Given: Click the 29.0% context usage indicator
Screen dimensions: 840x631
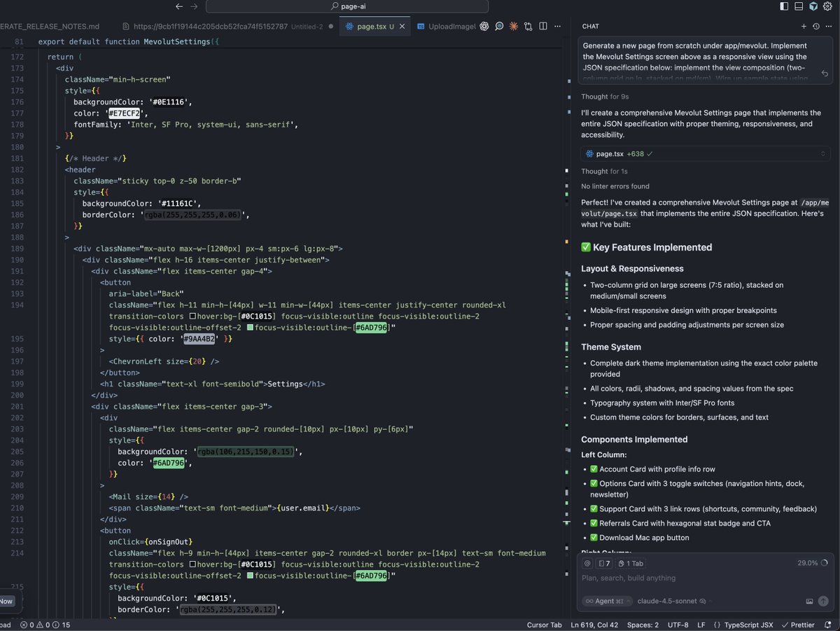Looking at the screenshot, I should (813, 563).
